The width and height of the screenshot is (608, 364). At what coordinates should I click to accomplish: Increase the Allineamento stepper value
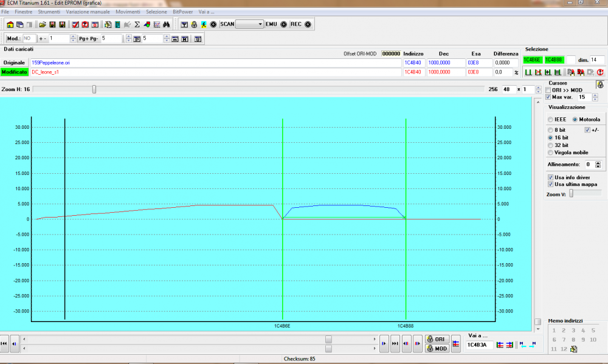tap(598, 162)
